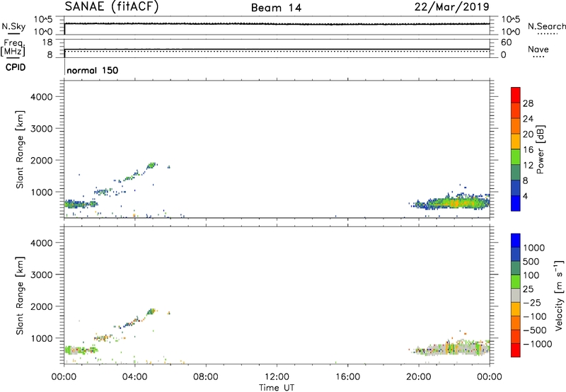Click the N.Search legend label

coord(546,26)
